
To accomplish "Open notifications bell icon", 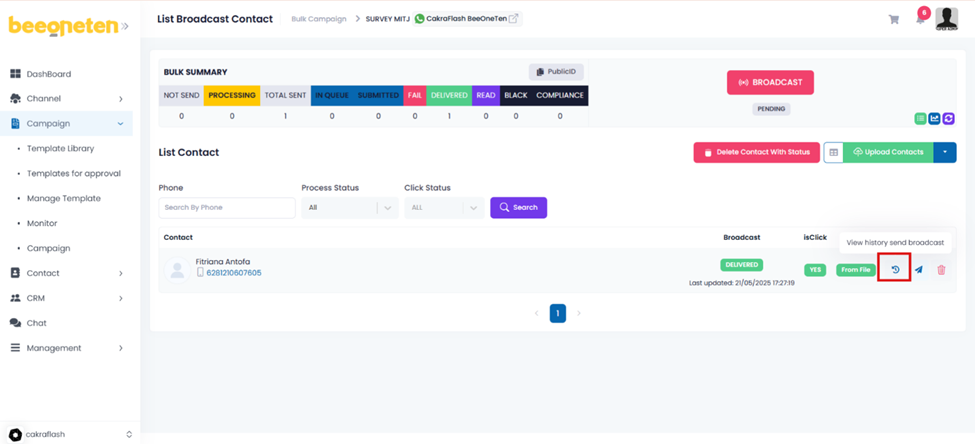I will (920, 19).
